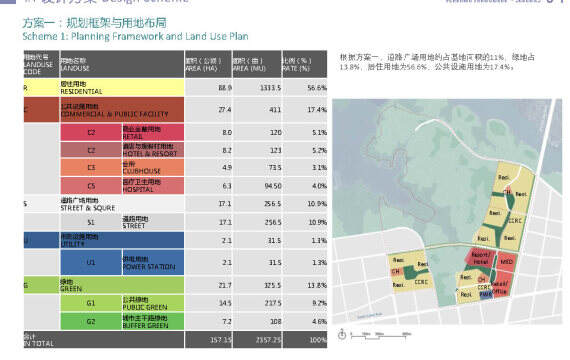Select the residential mu value '1333.5'
This screenshot has width=570, height=360.
pyautogui.click(x=270, y=88)
